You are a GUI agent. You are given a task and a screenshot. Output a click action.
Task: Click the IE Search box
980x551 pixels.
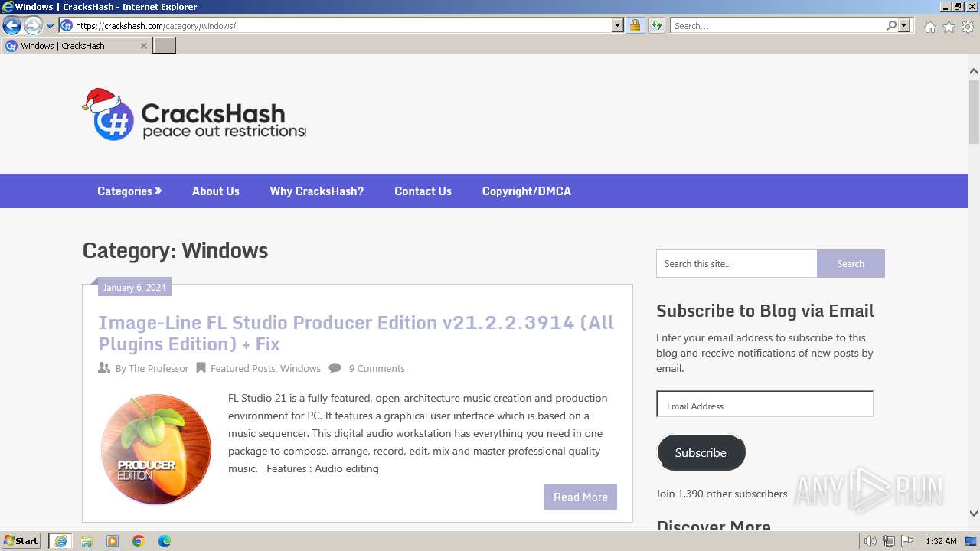(778, 26)
